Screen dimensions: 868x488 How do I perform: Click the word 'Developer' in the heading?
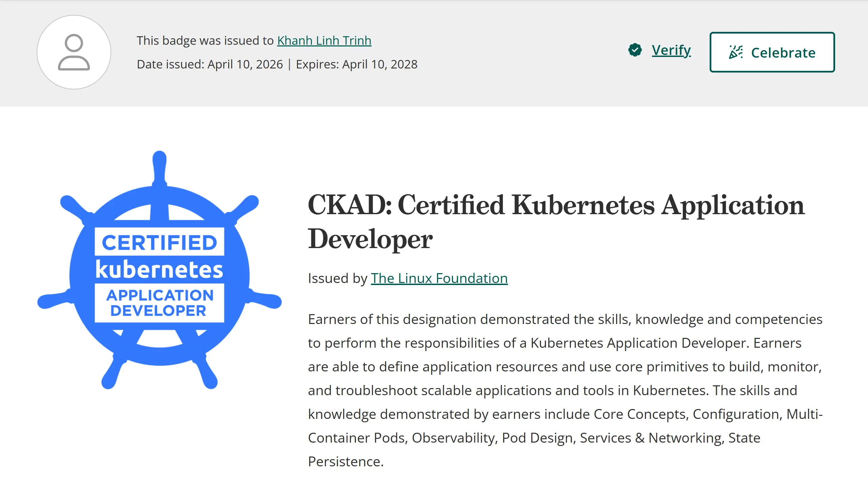pos(370,239)
